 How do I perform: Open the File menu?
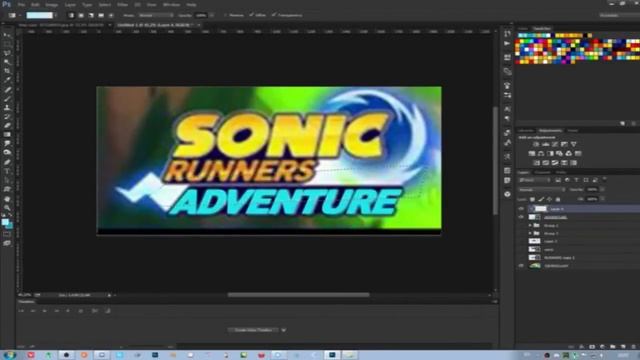(21, 4)
